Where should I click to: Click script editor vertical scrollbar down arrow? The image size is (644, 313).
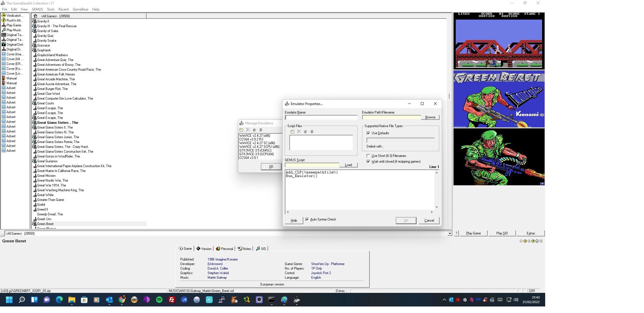(437, 207)
